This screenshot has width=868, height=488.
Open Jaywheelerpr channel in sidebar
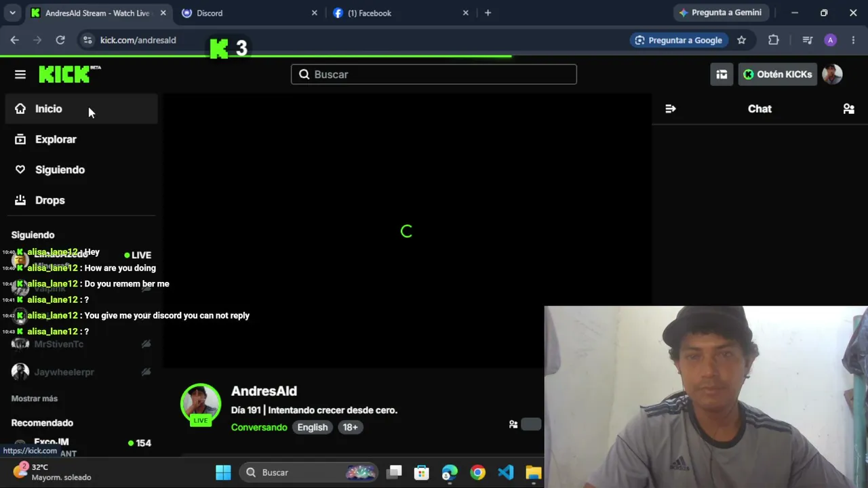(x=81, y=372)
